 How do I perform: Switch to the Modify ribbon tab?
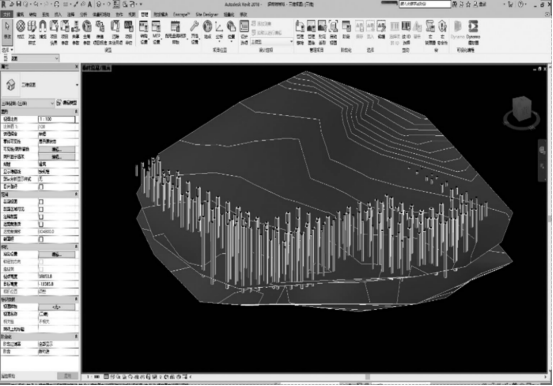tap(243, 14)
